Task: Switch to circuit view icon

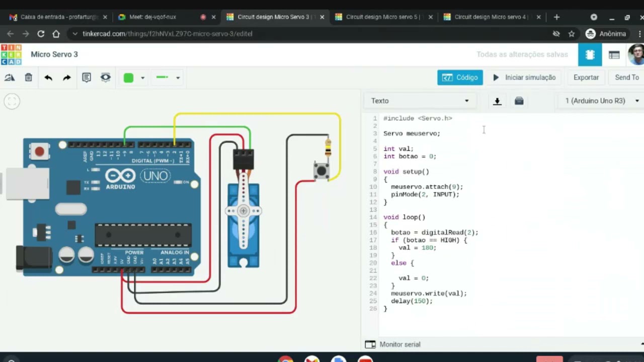Action: point(590,55)
